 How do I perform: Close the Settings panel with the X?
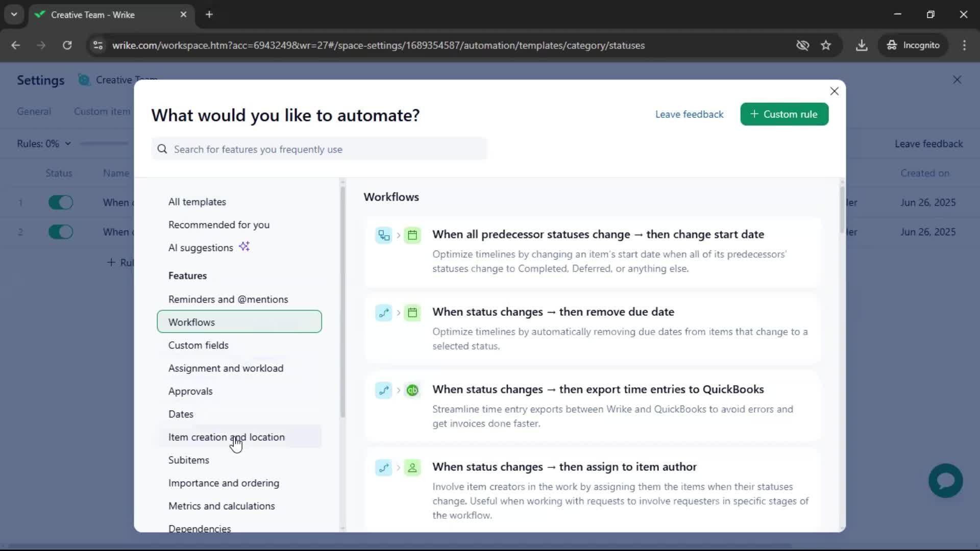[957, 80]
